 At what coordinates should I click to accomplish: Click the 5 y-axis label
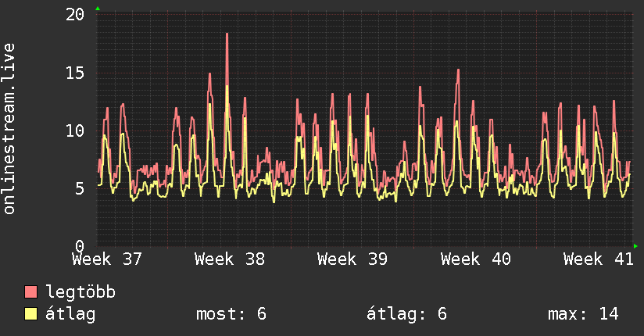[x=80, y=189]
